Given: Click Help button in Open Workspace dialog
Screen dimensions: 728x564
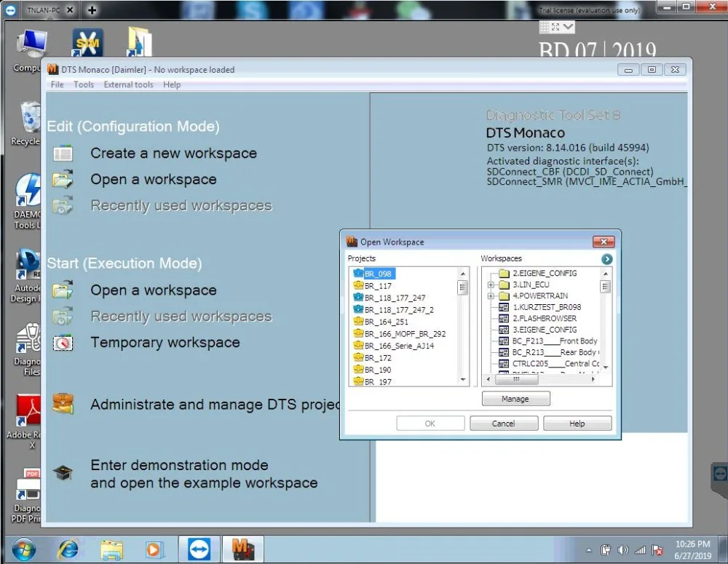Looking at the screenshot, I should pos(577,424).
